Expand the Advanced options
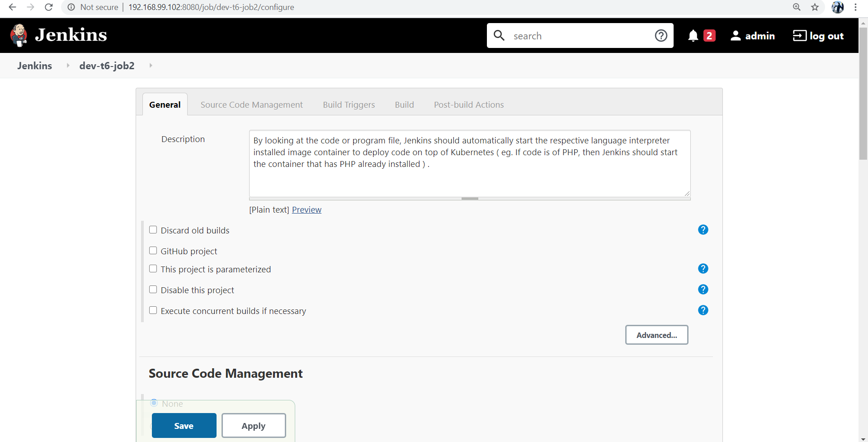Screen dimensions: 868x442 [x=656, y=335]
